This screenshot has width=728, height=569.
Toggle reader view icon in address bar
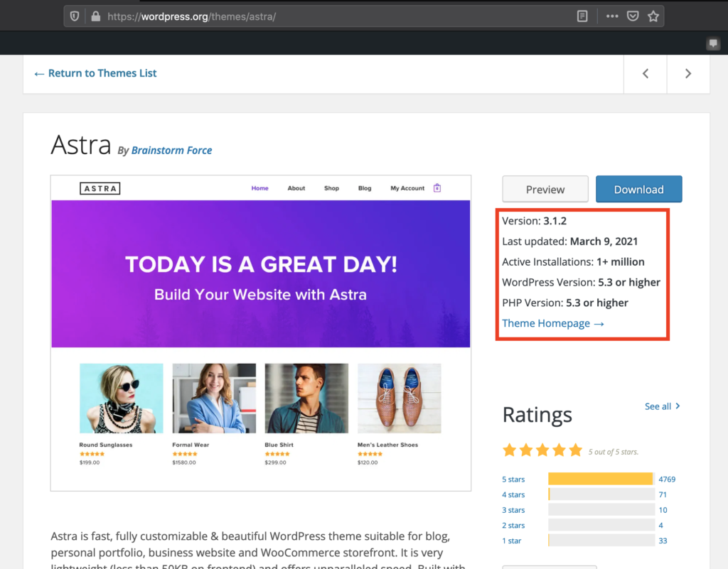click(582, 17)
